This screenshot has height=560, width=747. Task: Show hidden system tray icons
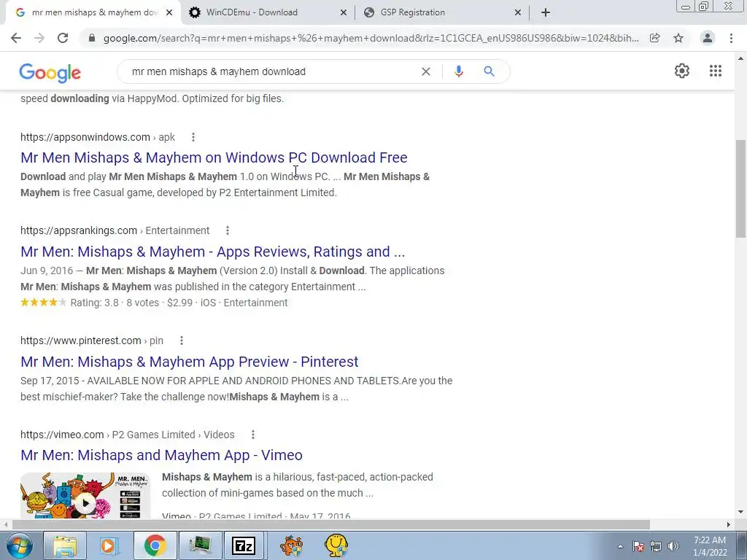[x=620, y=546]
